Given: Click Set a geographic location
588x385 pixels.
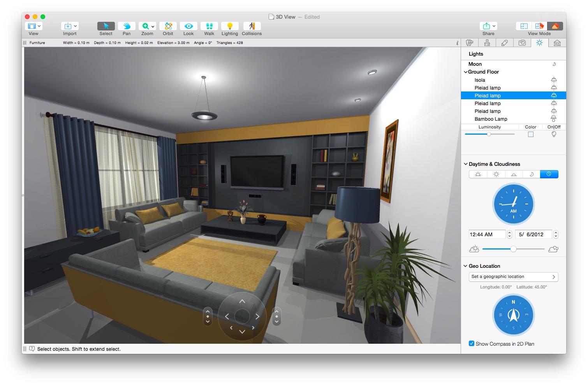Looking at the screenshot, I should [513, 276].
